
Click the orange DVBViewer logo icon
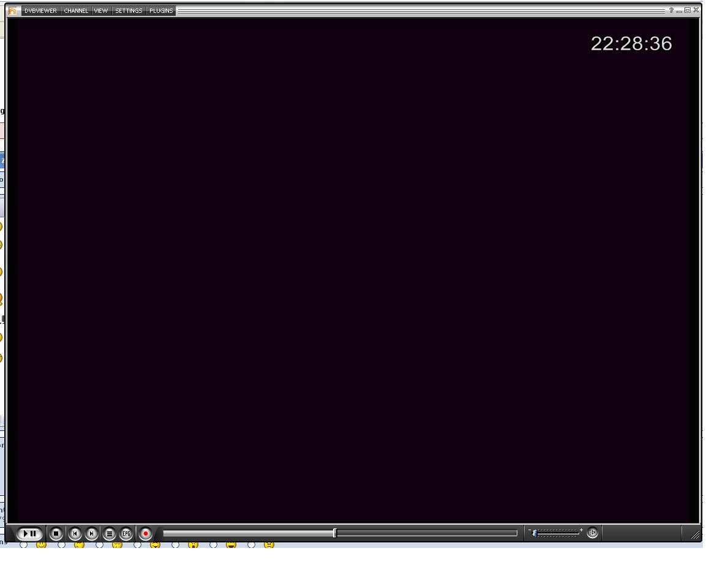tap(12, 10)
